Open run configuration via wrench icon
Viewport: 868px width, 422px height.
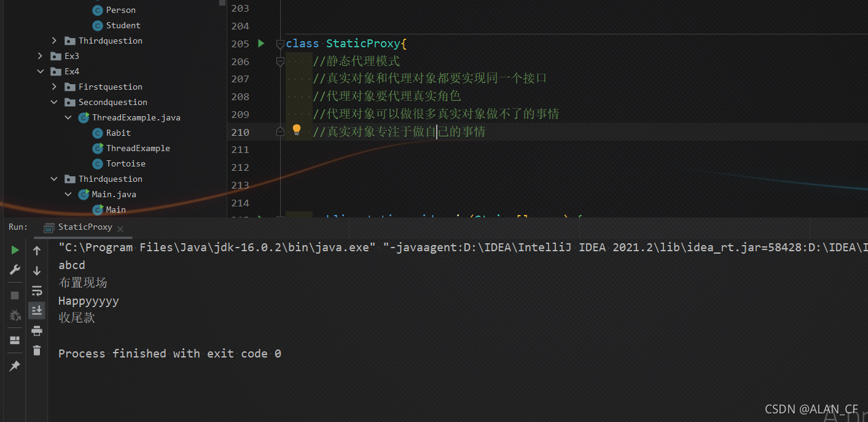[x=15, y=270]
